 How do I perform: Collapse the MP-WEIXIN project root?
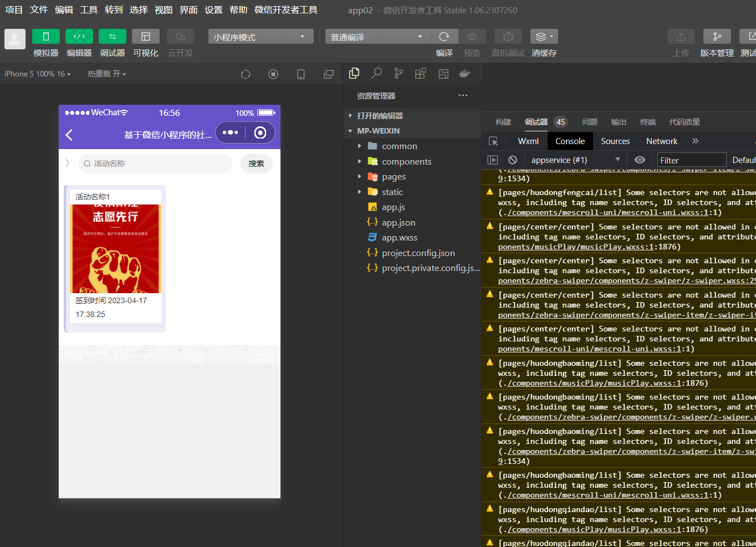[x=412, y=131]
